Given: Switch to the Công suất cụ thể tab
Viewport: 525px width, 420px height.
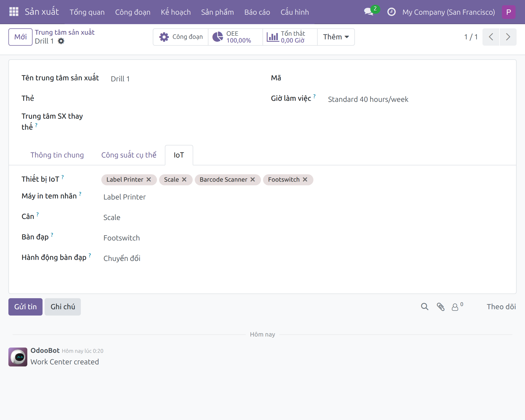Looking at the screenshot, I should pos(129,155).
